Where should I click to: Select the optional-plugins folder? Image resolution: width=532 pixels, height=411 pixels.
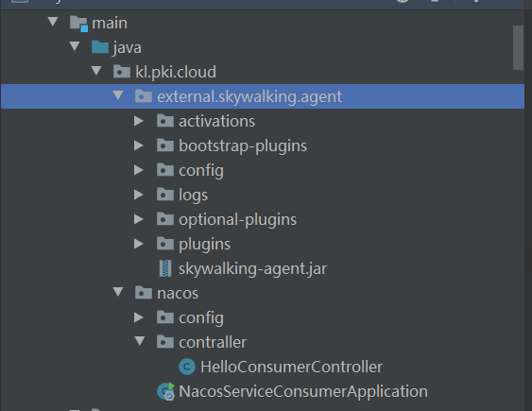point(237,220)
